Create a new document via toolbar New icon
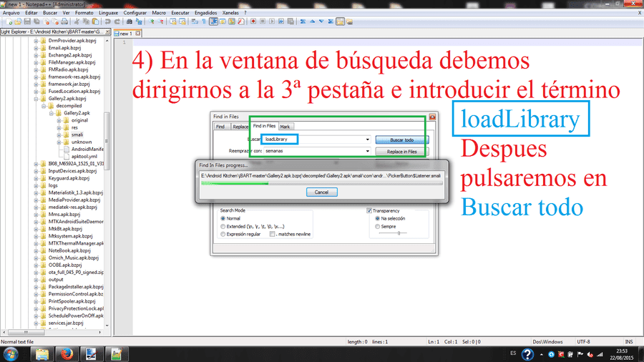The width and height of the screenshot is (644, 362). (x=9, y=21)
